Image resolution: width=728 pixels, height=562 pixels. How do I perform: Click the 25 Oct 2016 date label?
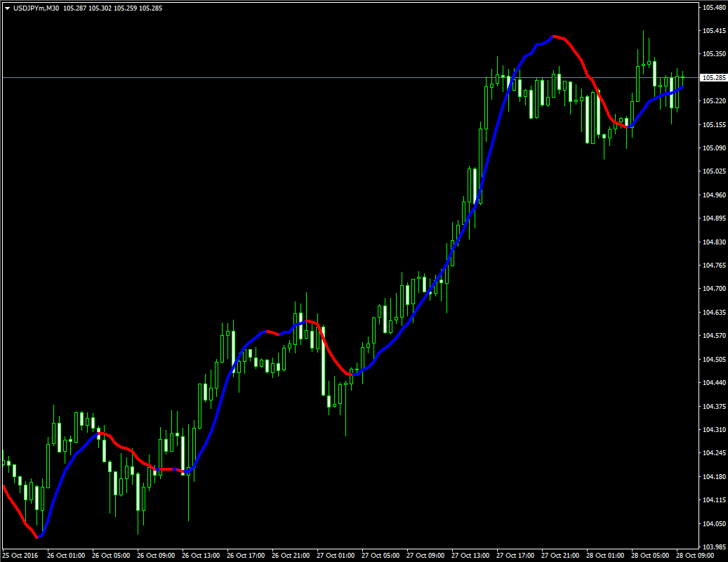click(20, 556)
